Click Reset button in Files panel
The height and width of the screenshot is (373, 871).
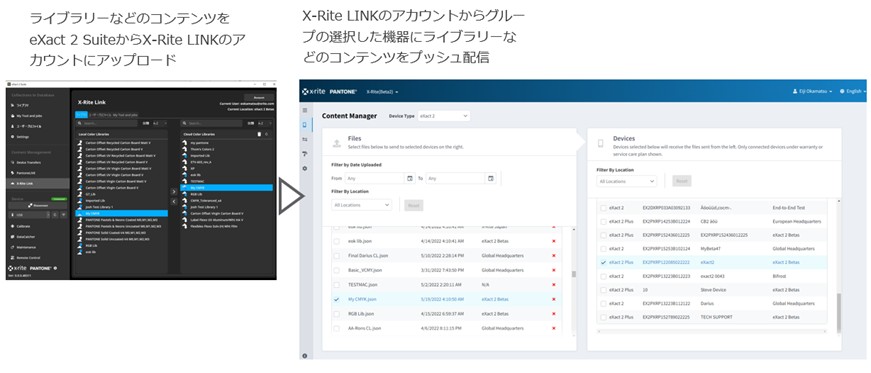point(413,205)
